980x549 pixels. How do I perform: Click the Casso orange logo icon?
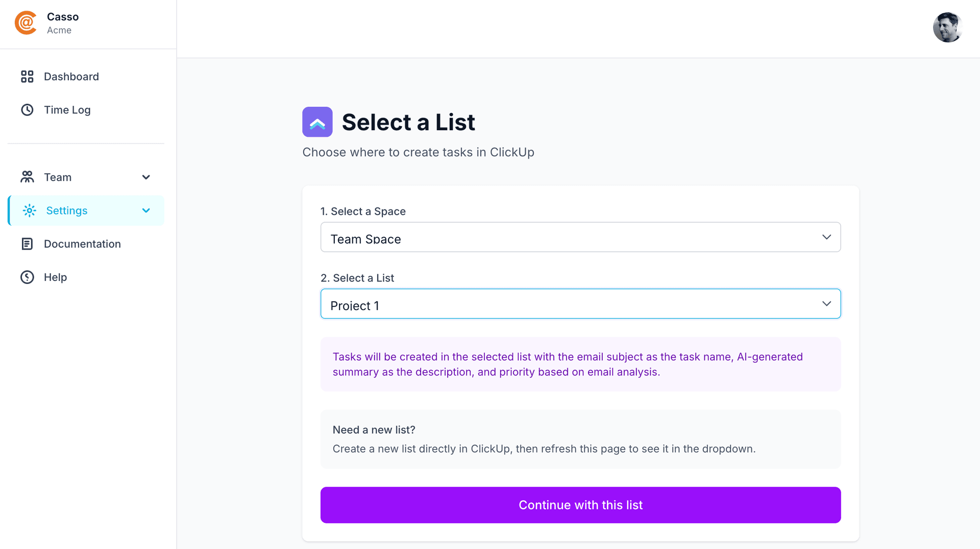(x=26, y=22)
